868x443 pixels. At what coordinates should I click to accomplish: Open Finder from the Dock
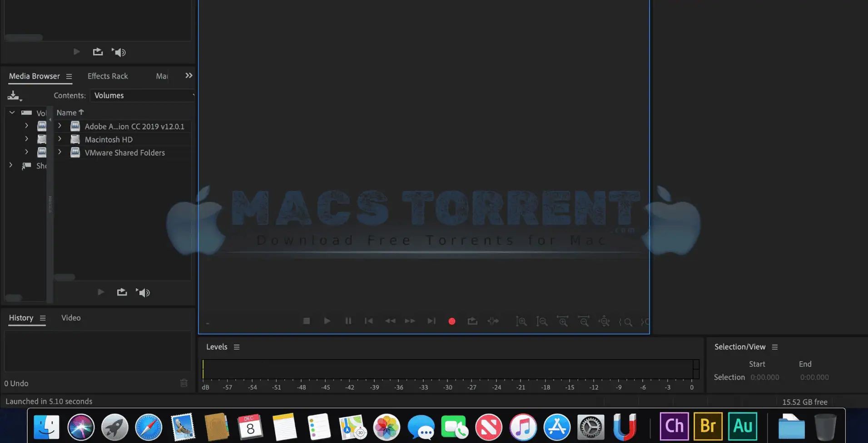coord(47,427)
